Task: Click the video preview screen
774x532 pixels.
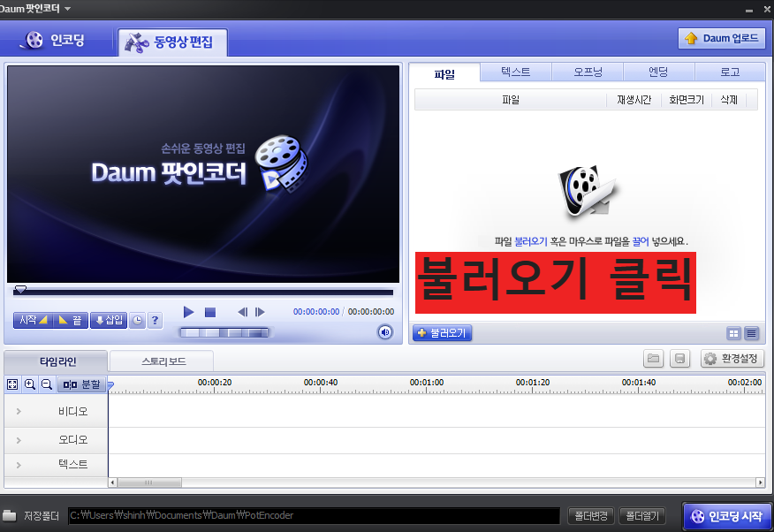Action: 203,174
